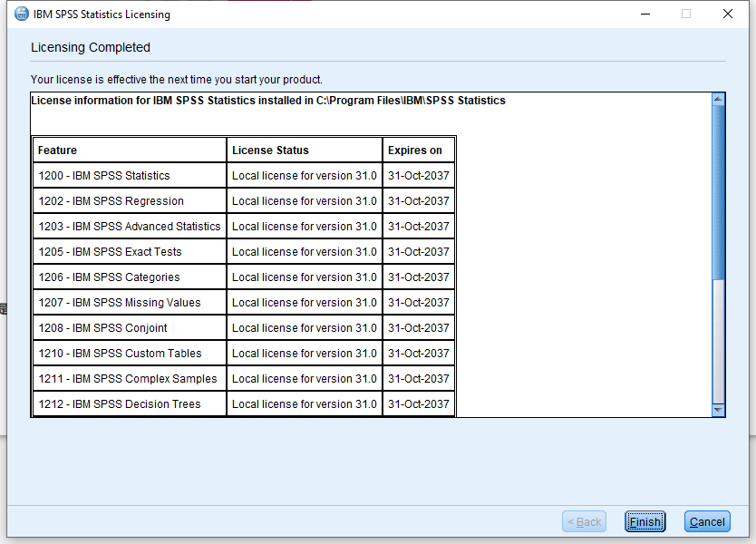The height and width of the screenshot is (544, 756).
Task: Click the disabled maximize window button
Action: click(686, 14)
